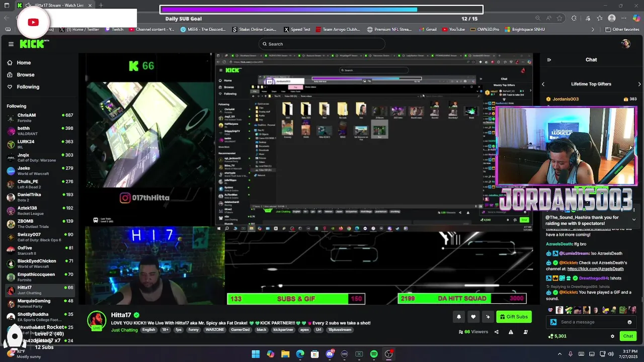644x362 pixels.
Task: Open the Twitch bookmark
Action: pyautogui.click(x=114, y=30)
